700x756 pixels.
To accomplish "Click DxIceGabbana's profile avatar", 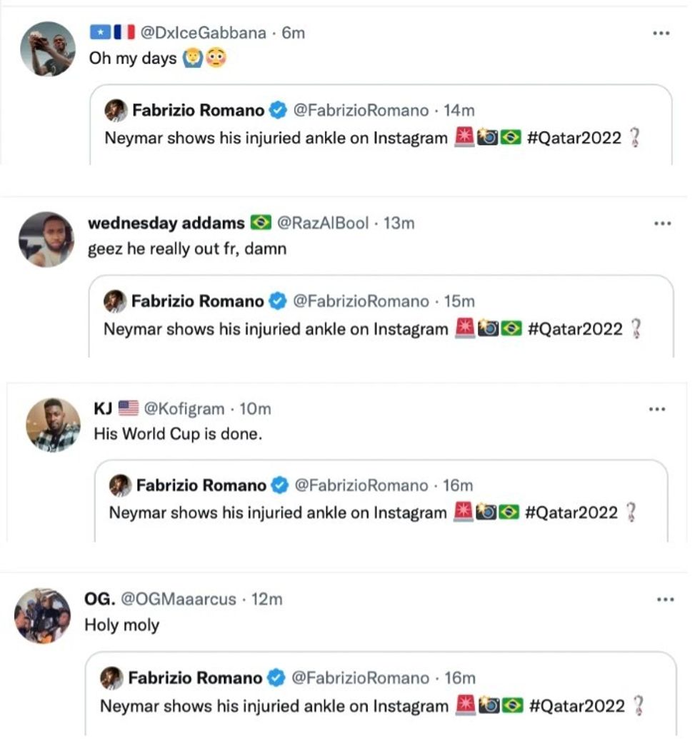I will pos(48,49).
